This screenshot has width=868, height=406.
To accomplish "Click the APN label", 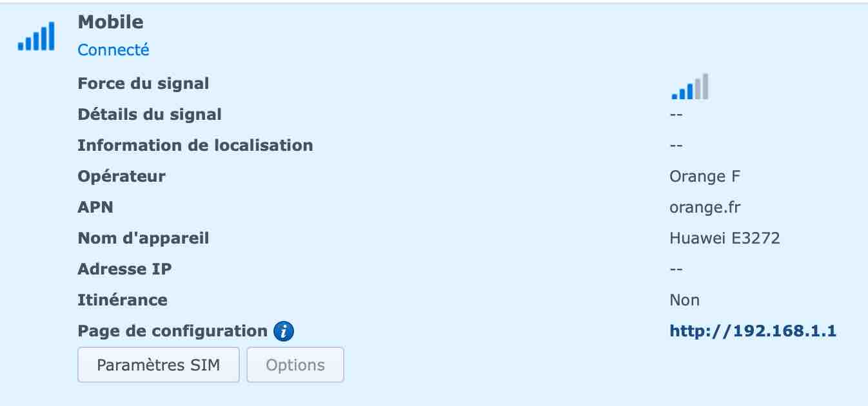I will click(x=95, y=207).
